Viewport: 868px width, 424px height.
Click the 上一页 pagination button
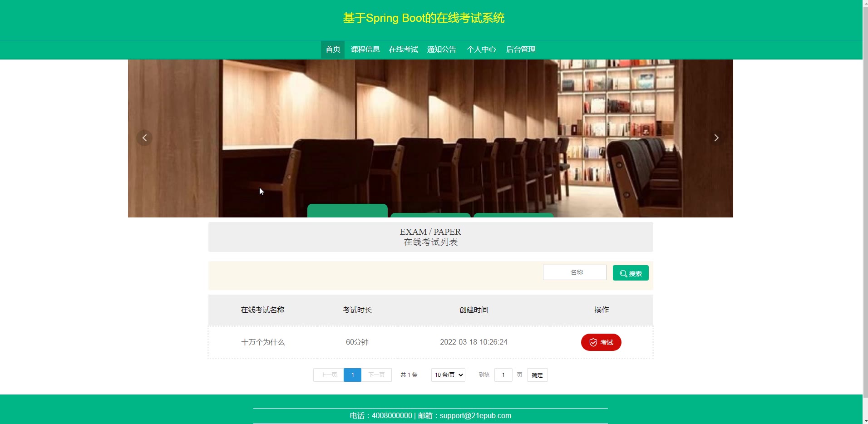(329, 375)
